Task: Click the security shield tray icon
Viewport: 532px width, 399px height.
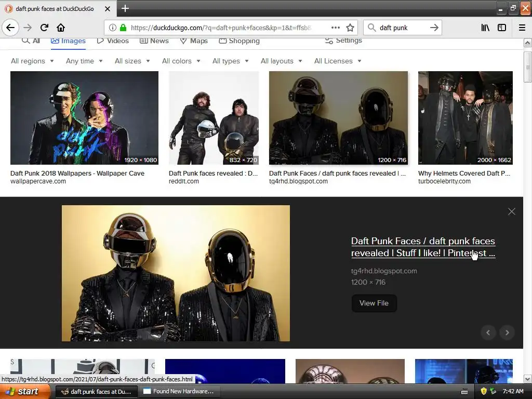Action: (x=484, y=391)
